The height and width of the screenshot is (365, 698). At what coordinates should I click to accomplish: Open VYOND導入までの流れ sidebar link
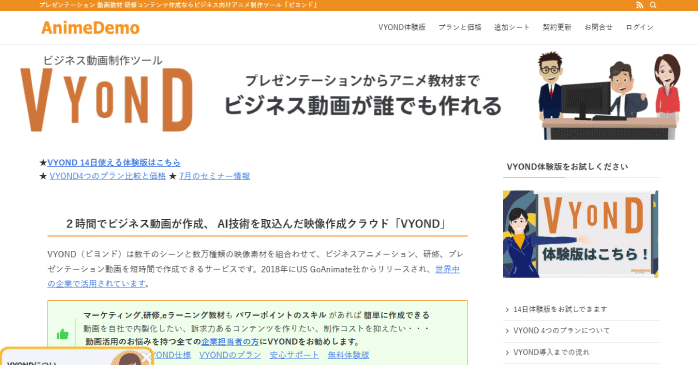click(x=551, y=352)
